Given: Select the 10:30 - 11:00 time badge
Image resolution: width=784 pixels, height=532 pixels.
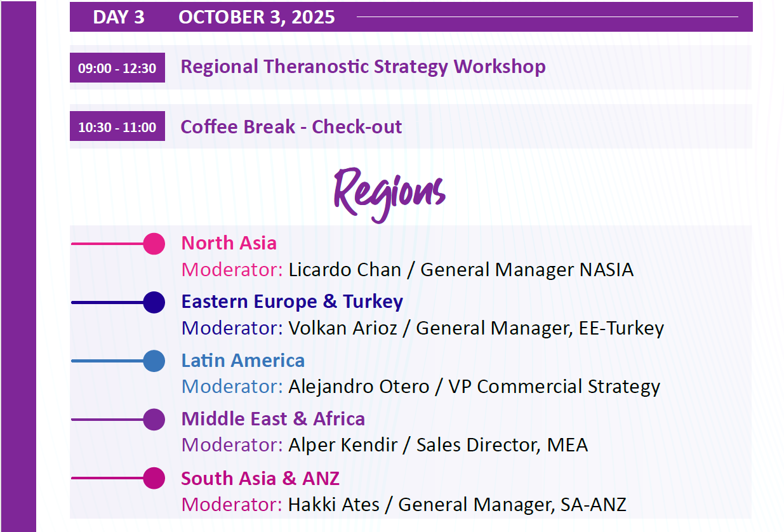Looking at the screenshot, I should (117, 127).
